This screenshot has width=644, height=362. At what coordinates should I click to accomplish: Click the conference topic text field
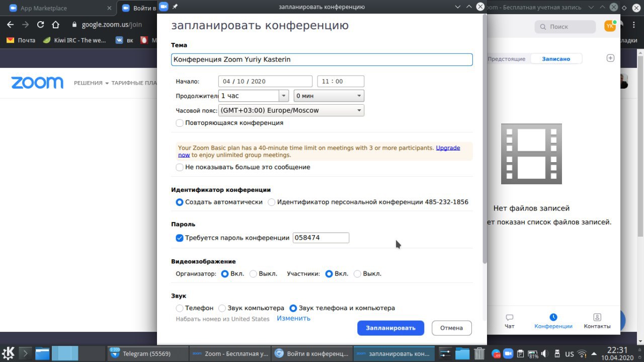322,59
